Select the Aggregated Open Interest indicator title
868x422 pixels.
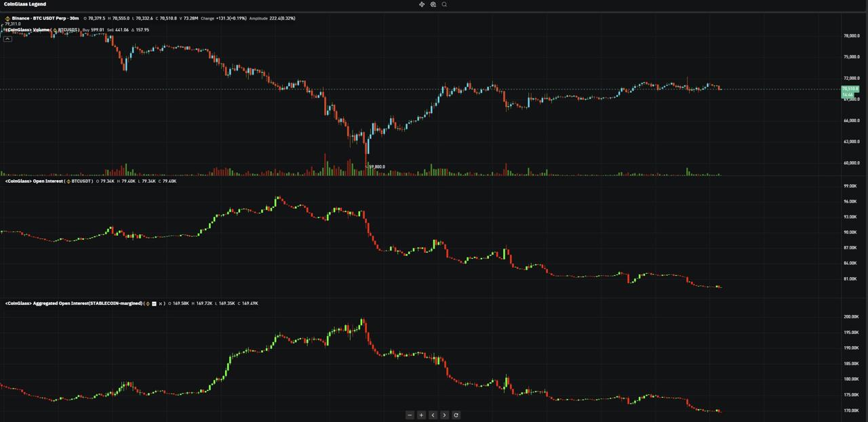73,303
